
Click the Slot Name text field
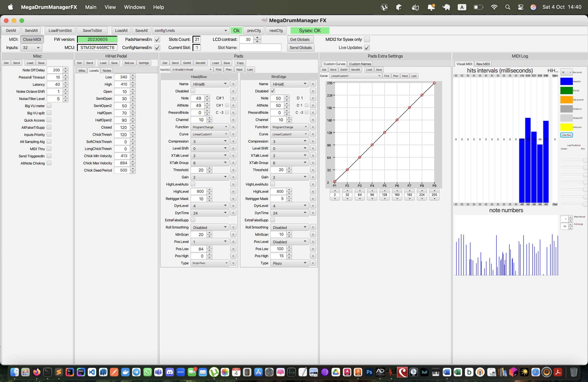tap(260, 48)
